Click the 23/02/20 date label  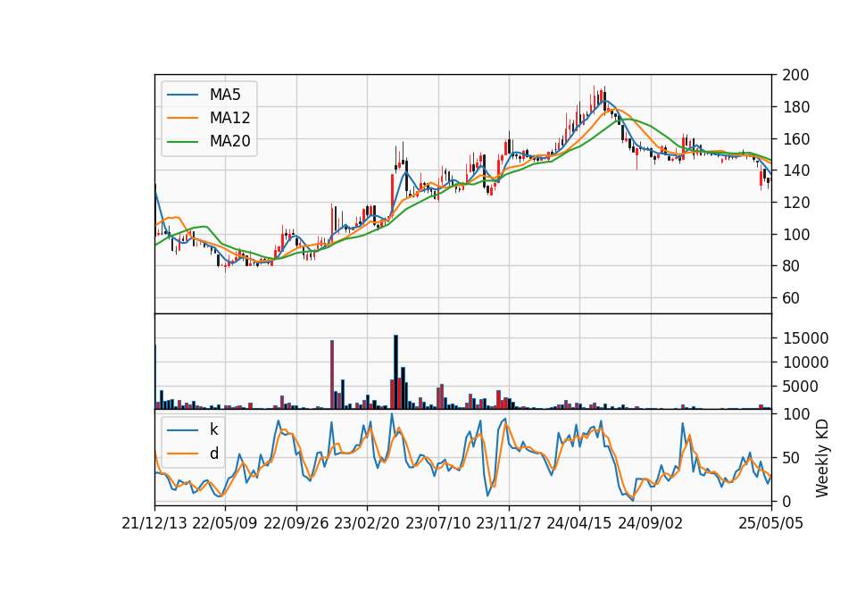pyautogui.click(x=367, y=523)
